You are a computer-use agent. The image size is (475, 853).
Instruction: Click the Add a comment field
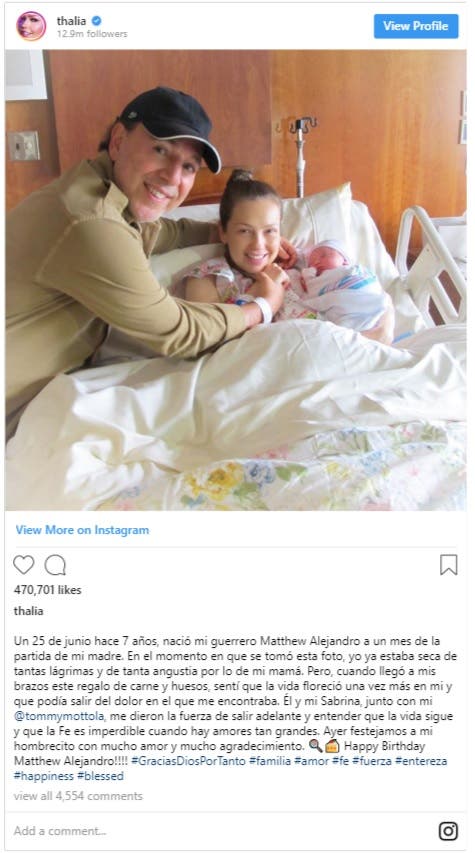(218, 831)
